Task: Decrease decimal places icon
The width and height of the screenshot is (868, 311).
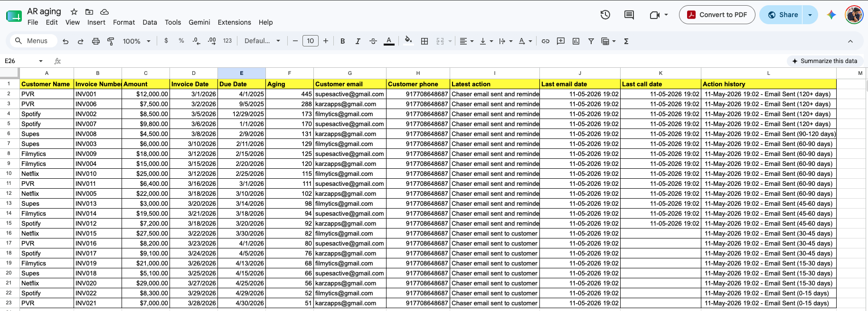Action: pyautogui.click(x=197, y=41)
